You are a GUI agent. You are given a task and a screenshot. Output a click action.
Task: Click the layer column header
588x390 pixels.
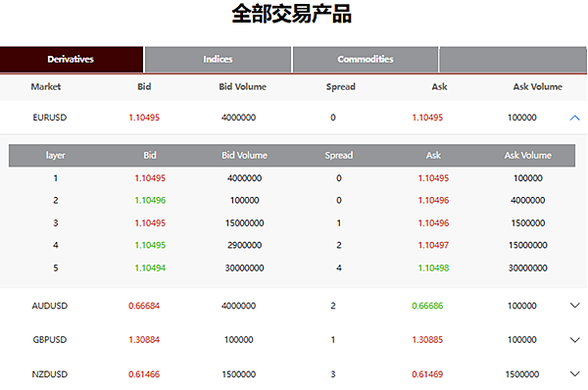[x=56, y=155]
